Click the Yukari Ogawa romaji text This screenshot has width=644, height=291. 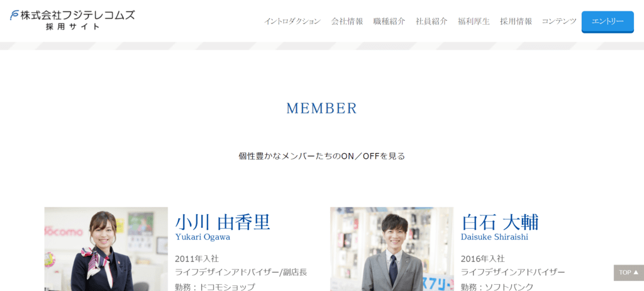pos(203,237)
